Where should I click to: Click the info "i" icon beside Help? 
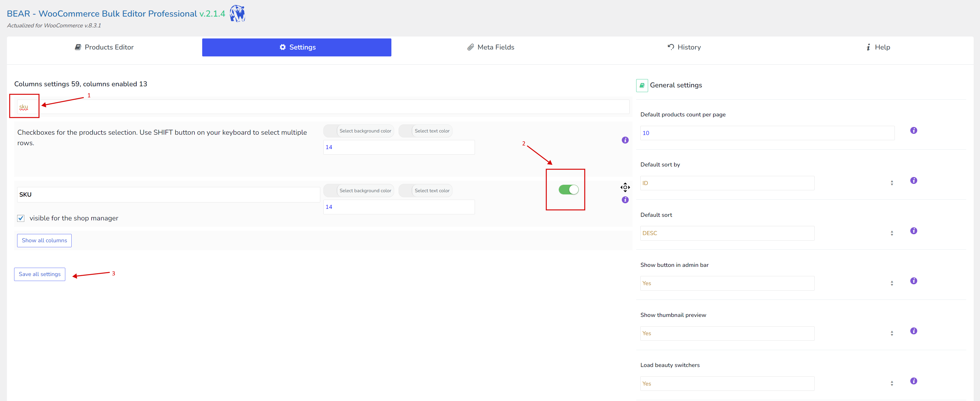point(868,47)
